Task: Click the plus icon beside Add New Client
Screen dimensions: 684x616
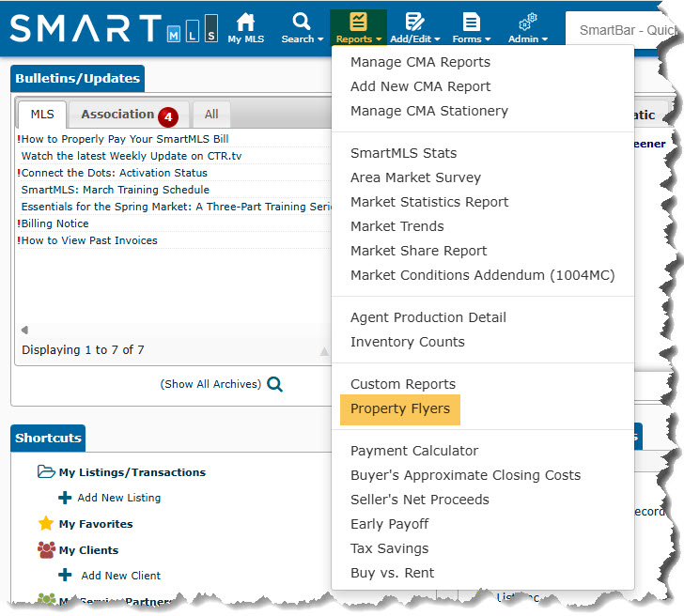Action: coord(65,575)
